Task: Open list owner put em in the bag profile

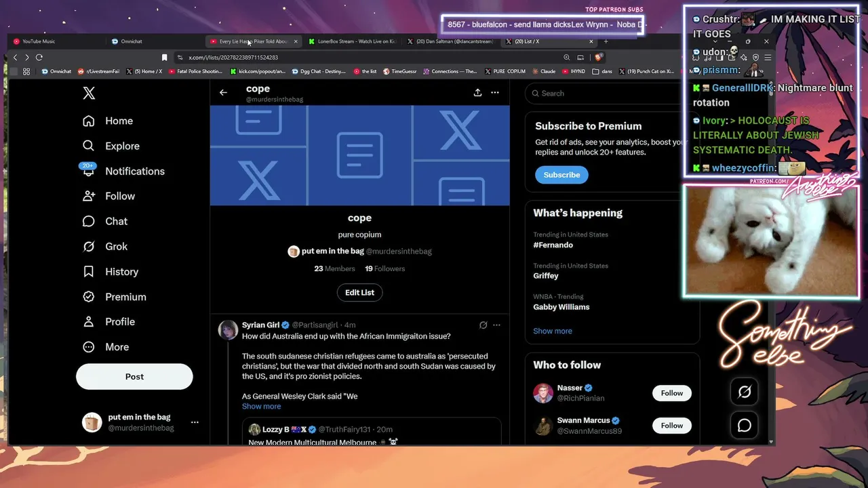Action: 360,251
